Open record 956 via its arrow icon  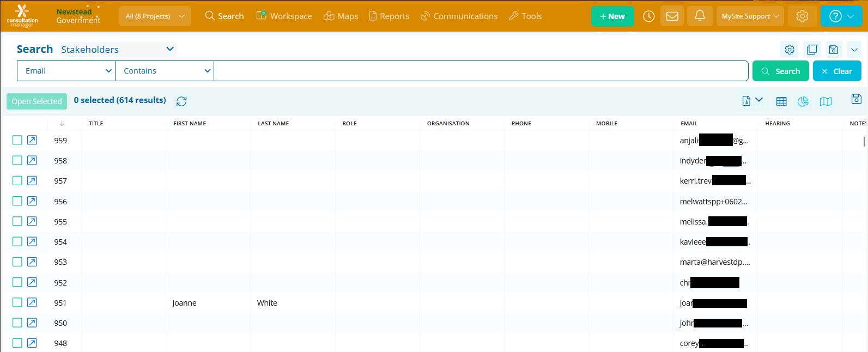[x=32, y=201]
